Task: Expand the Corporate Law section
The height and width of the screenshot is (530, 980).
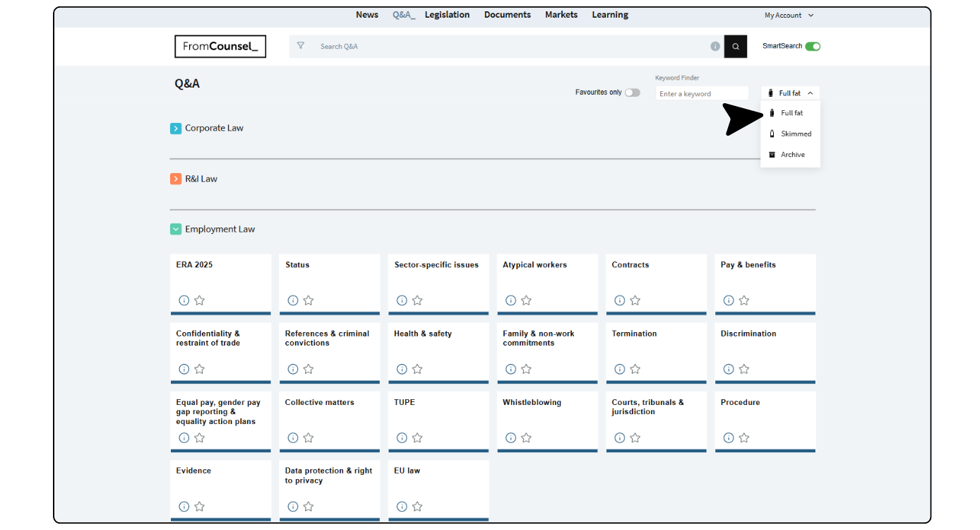Action: click(x=176, y=129)
